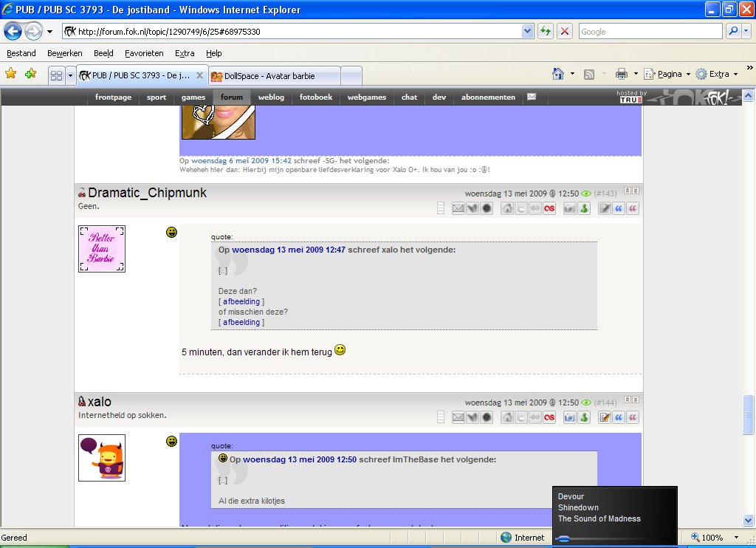
Task: Click the edit post icon on post #144
Action: 605,417
